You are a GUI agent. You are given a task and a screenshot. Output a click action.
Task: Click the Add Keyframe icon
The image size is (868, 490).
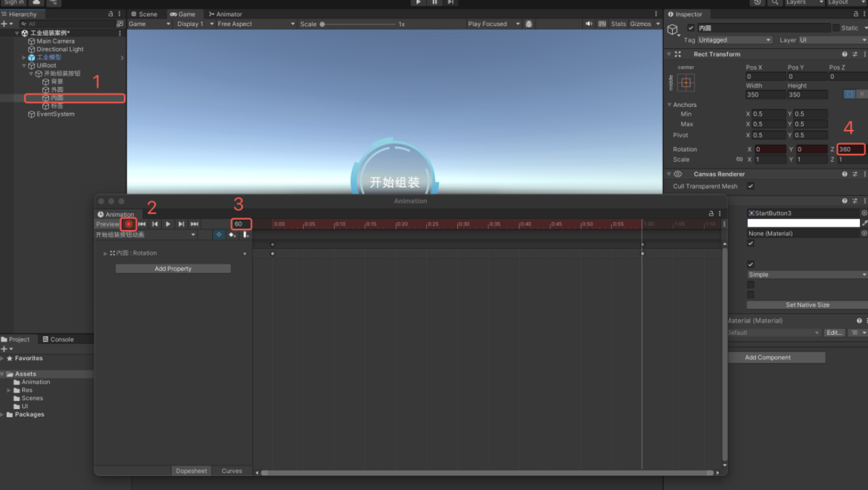[232, 235]
